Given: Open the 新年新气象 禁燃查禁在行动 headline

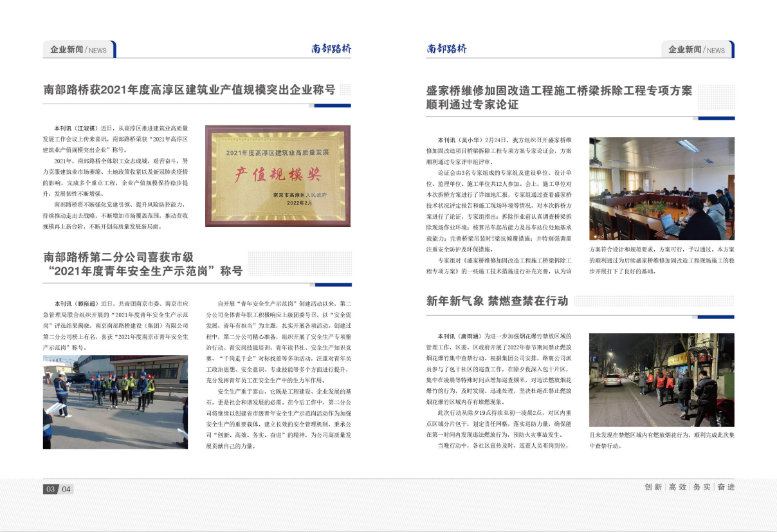Looking at the screenshot, I should click(x=497, y=301).
